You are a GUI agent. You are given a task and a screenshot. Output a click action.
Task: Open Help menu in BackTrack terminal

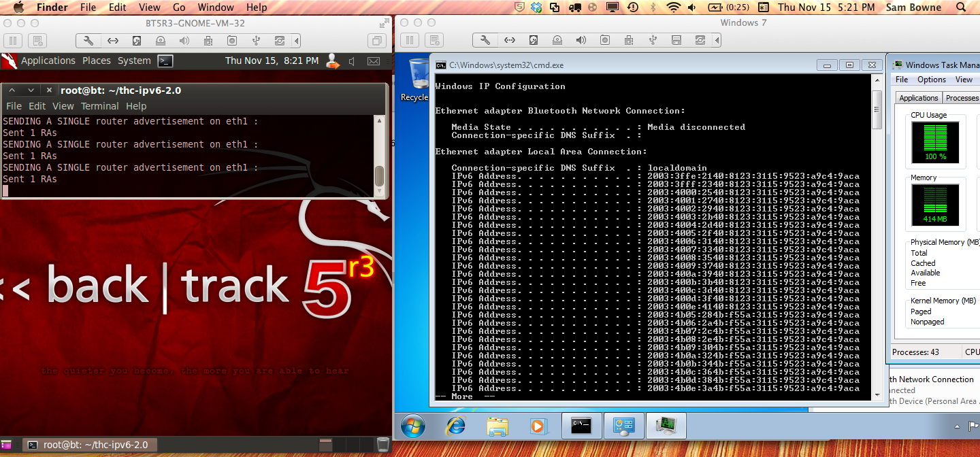[136, 106]
